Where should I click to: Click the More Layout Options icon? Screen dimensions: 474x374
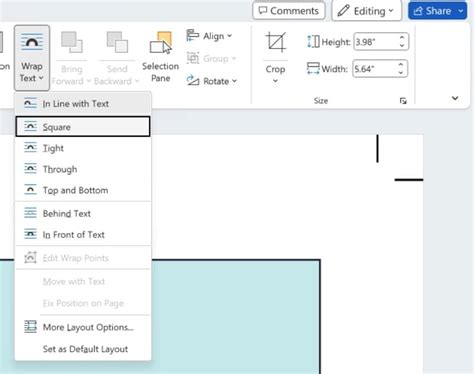(30, 327)
